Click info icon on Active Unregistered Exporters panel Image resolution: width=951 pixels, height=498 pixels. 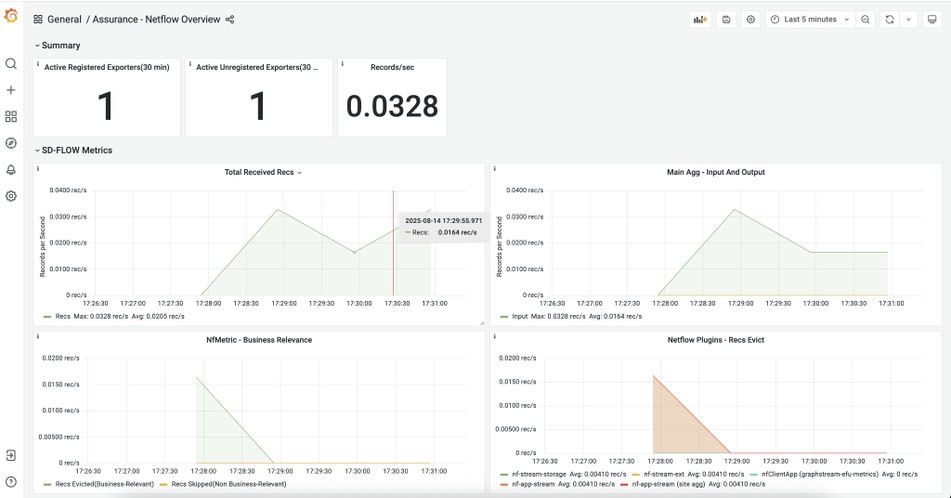click(x=190, y=63)
